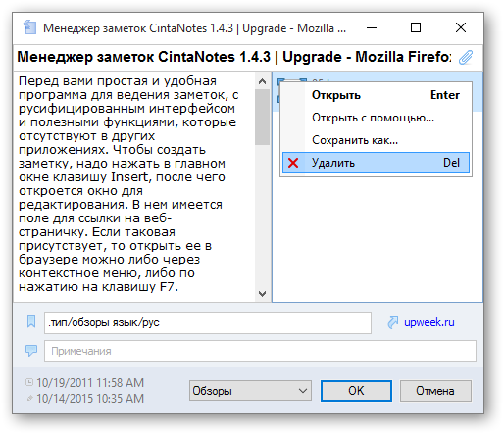This screenshot has width=504, height=434.
Task: Click the CintaNotes app icon in title bar
Action: [29, 27]
